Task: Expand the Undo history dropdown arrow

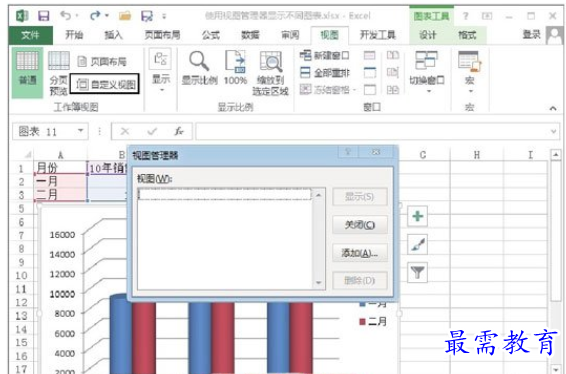Action: click(x=77, y=16)
